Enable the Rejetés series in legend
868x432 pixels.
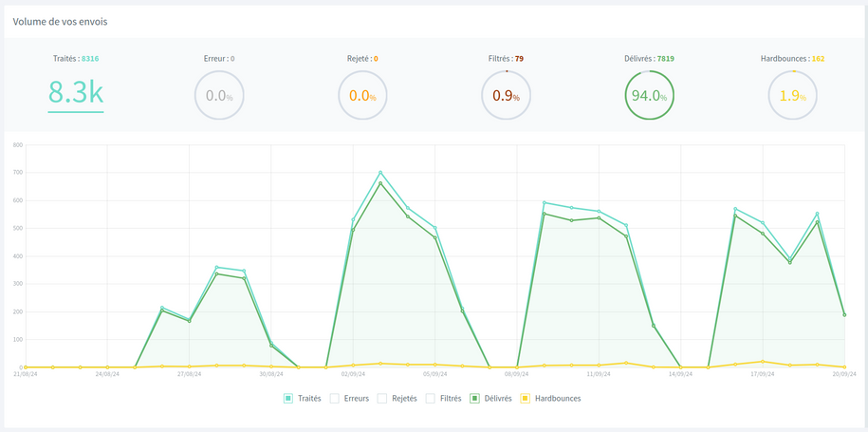(x=382, y=398)
